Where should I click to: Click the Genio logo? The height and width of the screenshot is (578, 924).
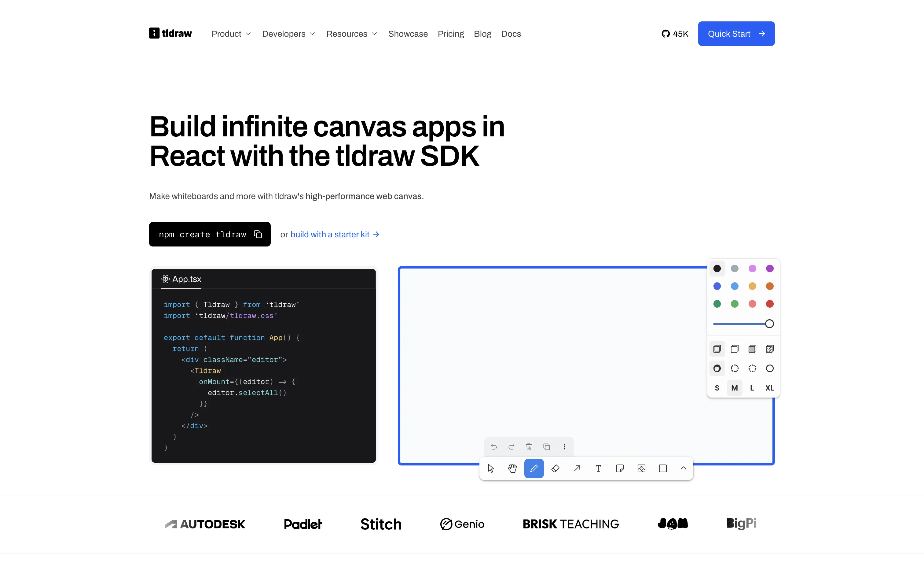(x=462, y=524)
